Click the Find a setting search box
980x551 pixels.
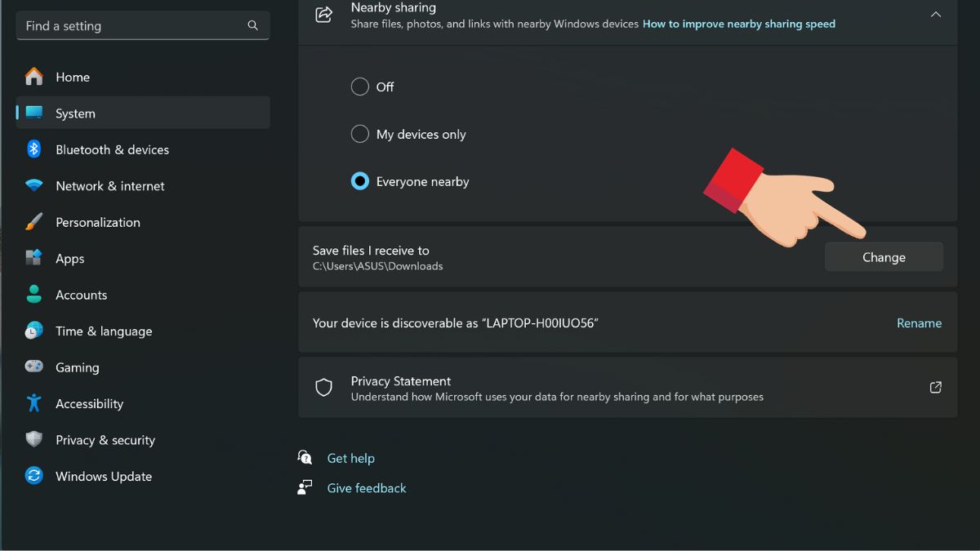click(x=135, y=26)
